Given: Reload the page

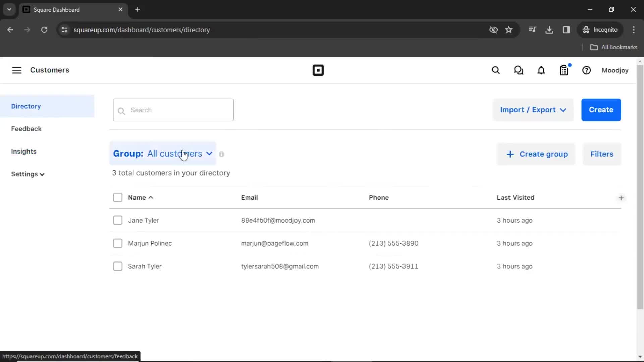Looking at the screenshot, I should coord(44,30).
